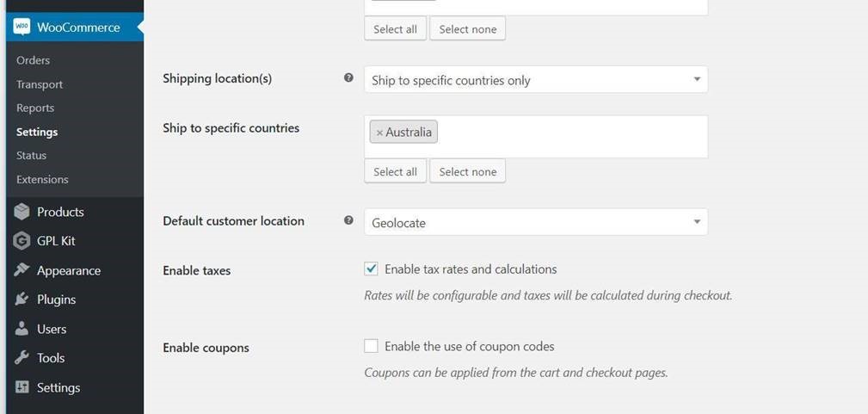The width and height of the screenshot is (868, 414).
Task: Click the Tools wrench icon
Action: [22, 358]
